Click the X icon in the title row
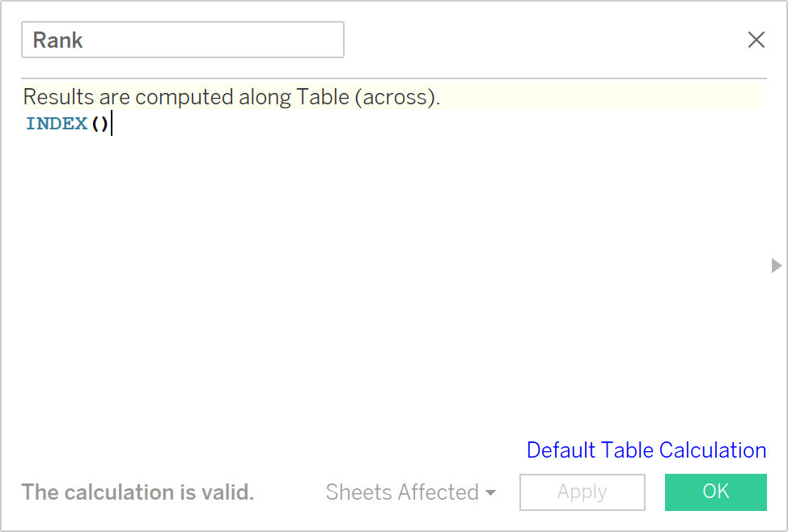This screenshot has width=788, height=532. pyautogui.click(x=756, y=39)
